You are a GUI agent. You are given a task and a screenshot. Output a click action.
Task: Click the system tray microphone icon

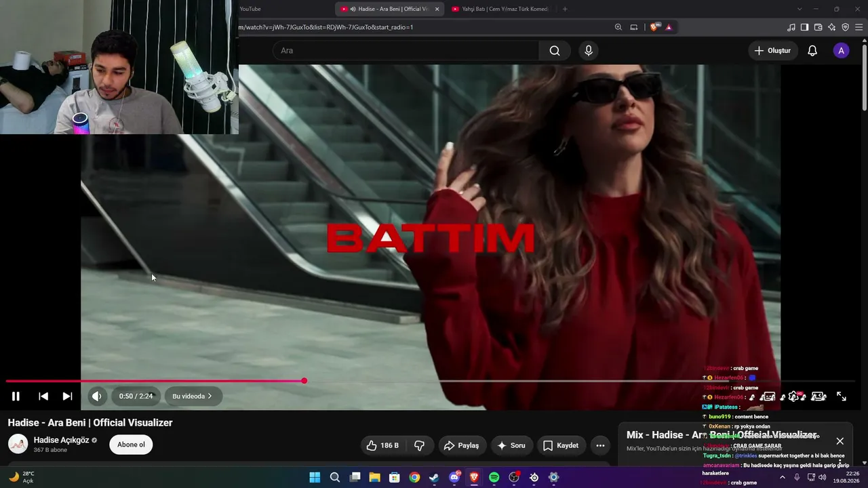797,477
